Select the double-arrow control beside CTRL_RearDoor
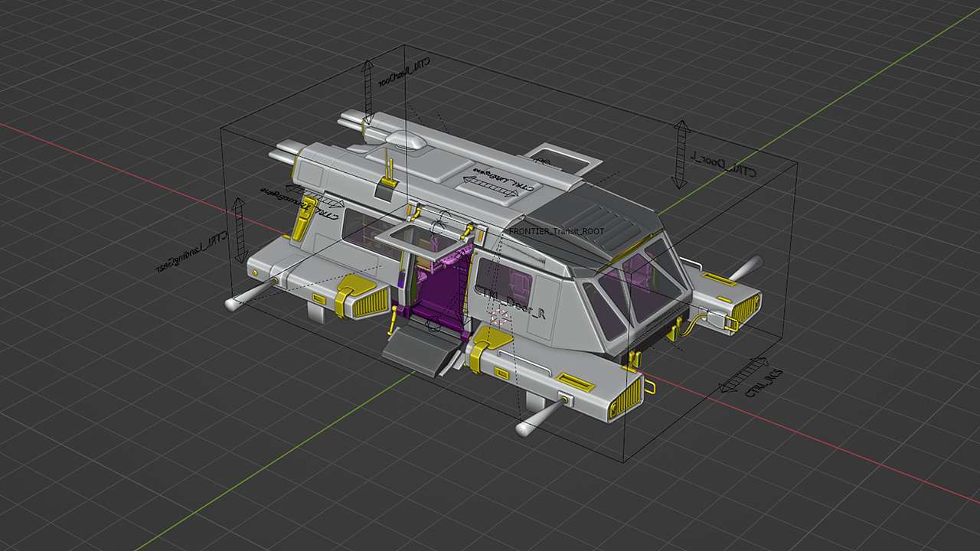This screenshot has width=980, height=551. pyautogui.click(x=368, y=92)
